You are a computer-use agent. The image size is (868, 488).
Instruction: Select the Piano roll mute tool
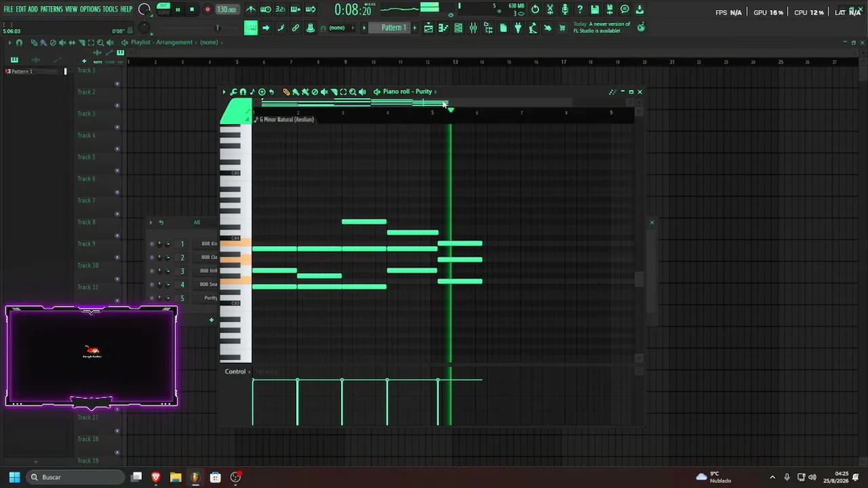(324, 91)
